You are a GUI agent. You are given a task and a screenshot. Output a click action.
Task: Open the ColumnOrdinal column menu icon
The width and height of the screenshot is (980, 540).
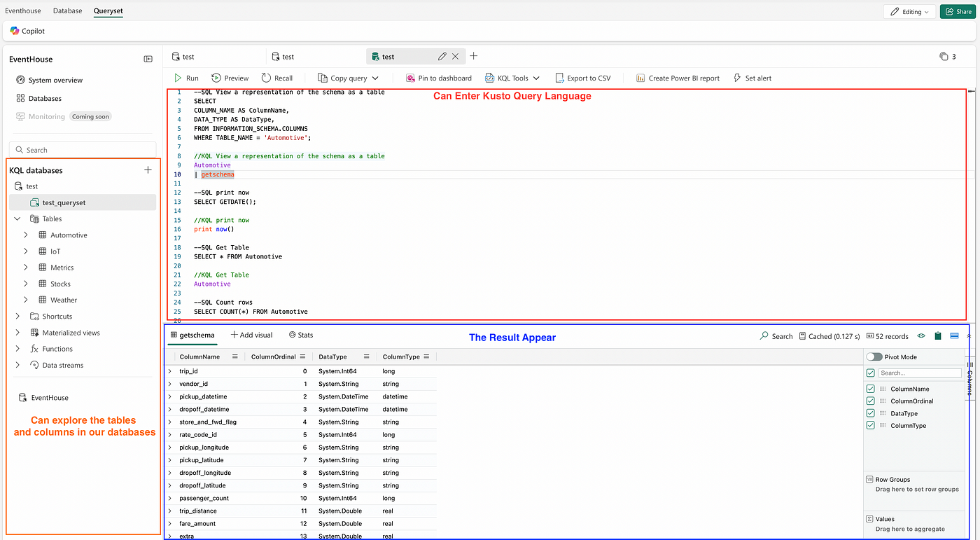(x=302, y=356)
